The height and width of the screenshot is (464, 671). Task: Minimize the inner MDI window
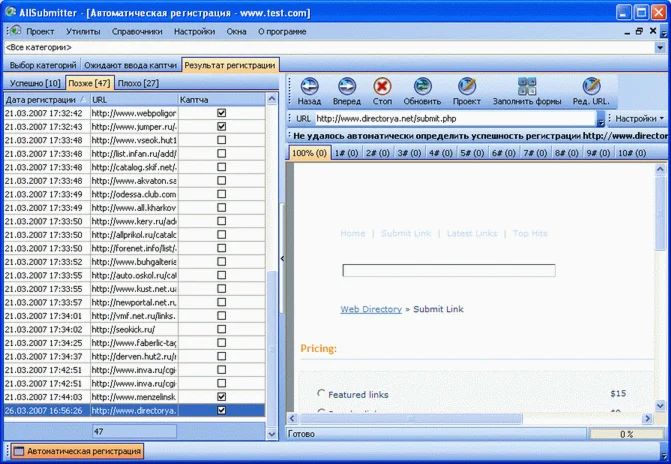coord(627,32)
